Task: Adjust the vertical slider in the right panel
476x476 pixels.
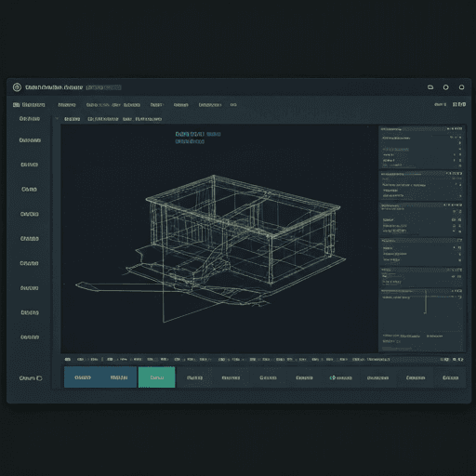Action: pos(426,301)
